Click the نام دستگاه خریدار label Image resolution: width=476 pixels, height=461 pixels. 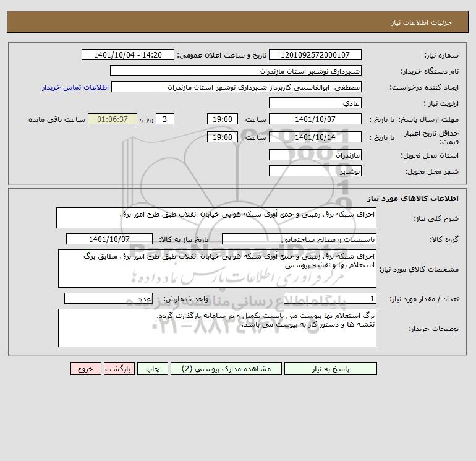click(430, 71)
